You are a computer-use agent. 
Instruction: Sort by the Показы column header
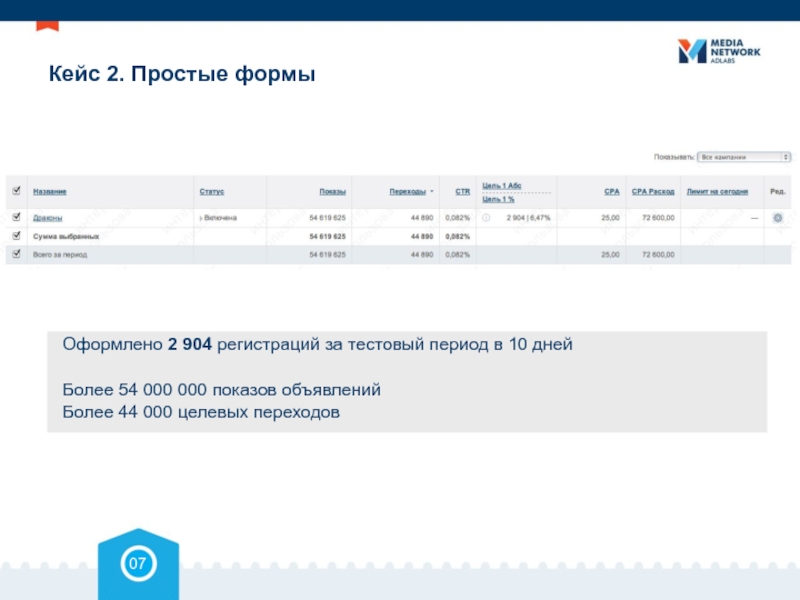[333, 191]
